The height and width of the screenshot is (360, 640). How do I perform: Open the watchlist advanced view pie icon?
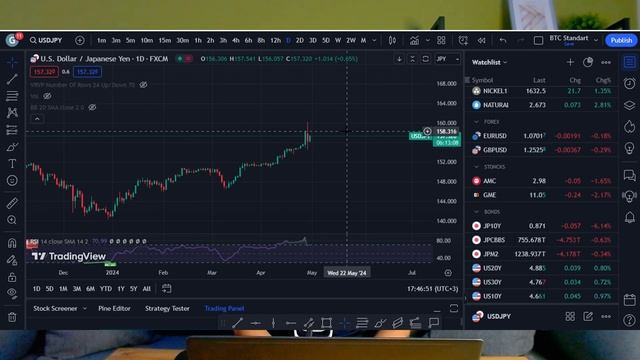588,62
